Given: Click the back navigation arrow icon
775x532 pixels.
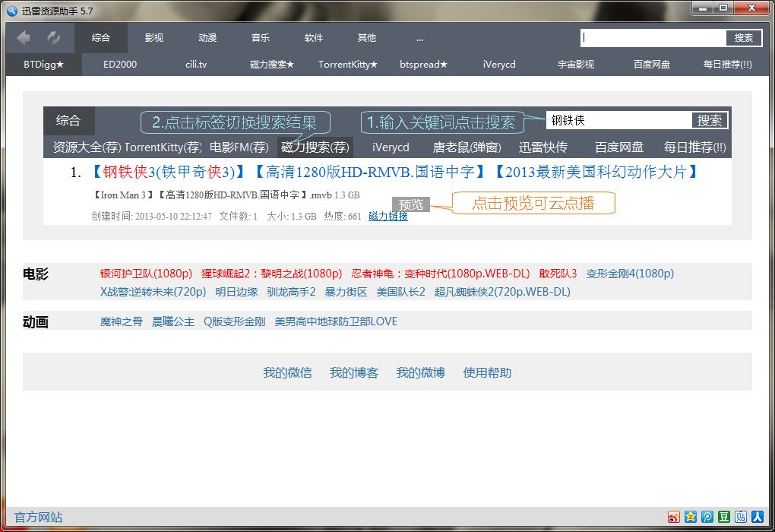Looking at the screenshot, I should tap(24, 36).
